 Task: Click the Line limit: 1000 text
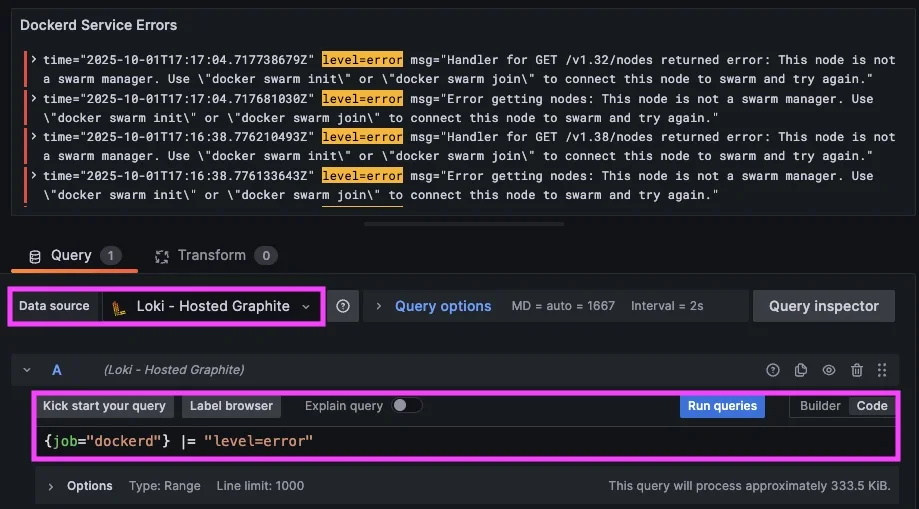coord(260,486)
